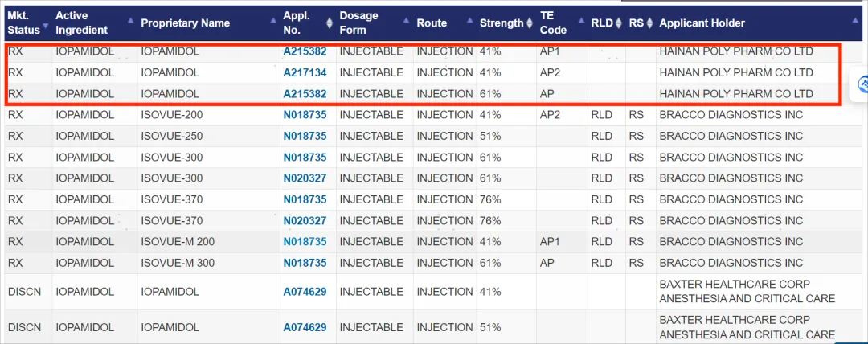Open N020327 link in ISOVUE-370 row
Image resolution: width=868 pixels, height=344 pixels.
[305, 220]
